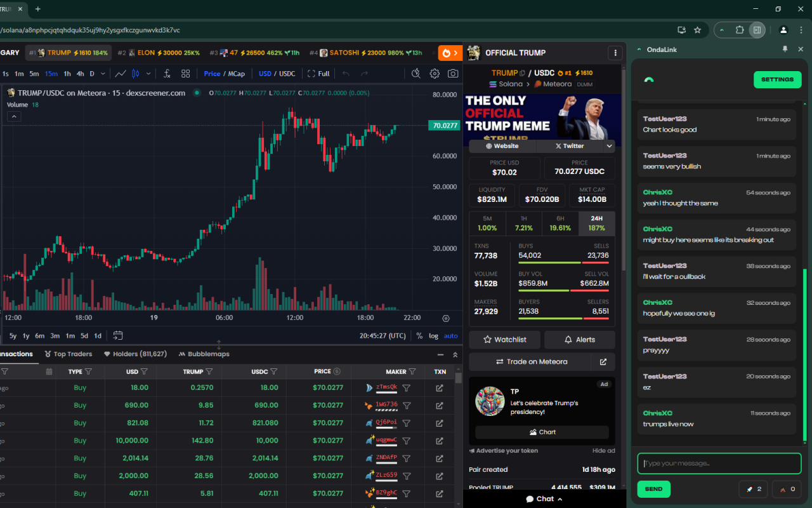The image size is (812, 508).
Task: Open chart settings gear
Action: tap(435, 74)
